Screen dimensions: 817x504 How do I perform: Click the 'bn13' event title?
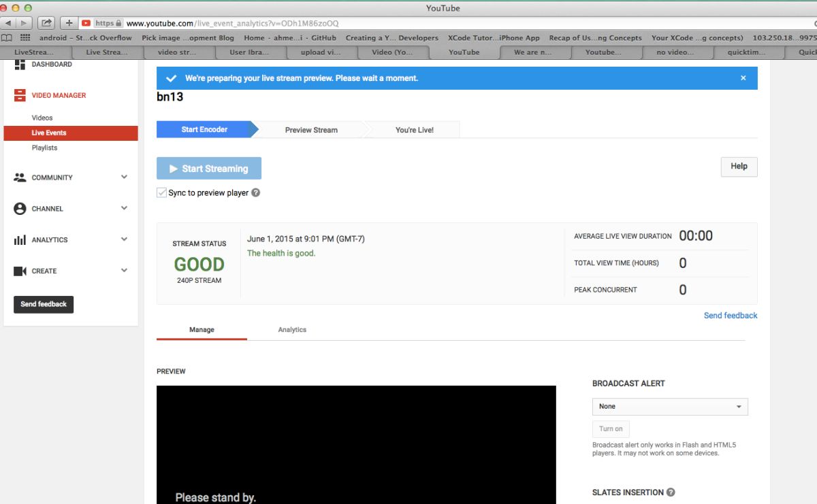tap(170, 97)
